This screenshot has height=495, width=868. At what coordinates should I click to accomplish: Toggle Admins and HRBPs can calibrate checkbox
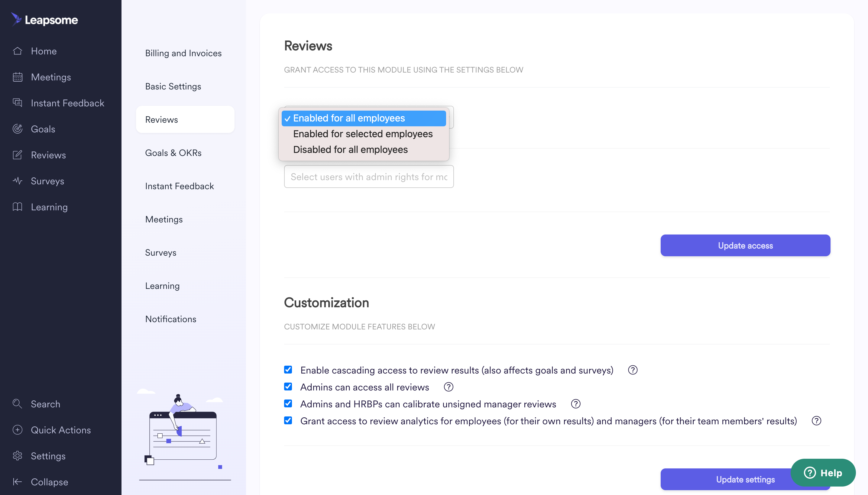pos(288,403)
